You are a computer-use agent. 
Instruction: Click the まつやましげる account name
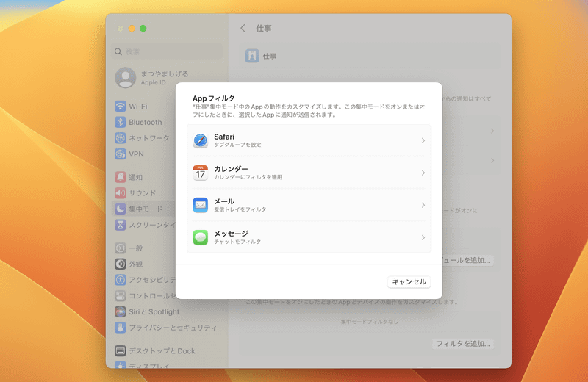(x=165, y=74)
